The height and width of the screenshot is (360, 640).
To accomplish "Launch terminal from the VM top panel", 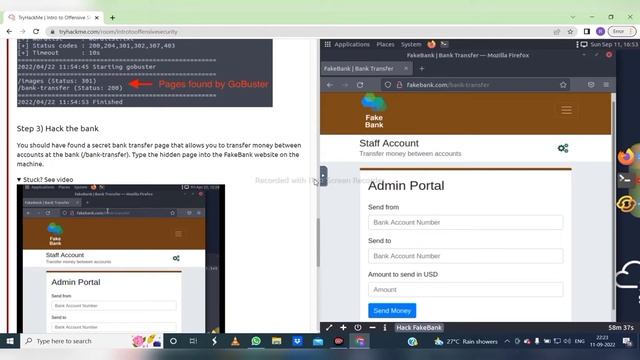I will (x=444, y=44).
